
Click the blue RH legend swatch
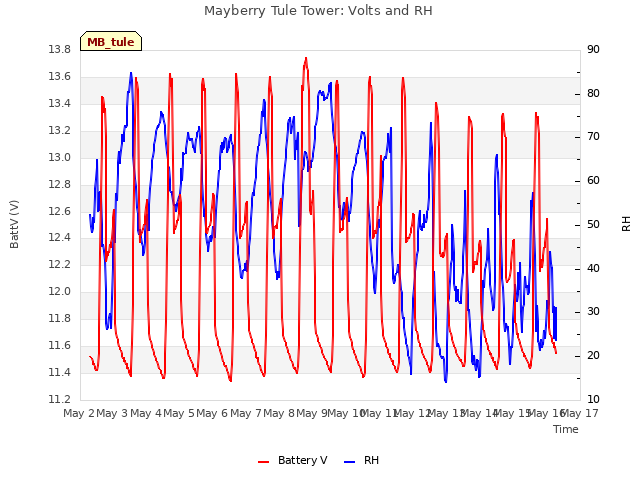350,462
